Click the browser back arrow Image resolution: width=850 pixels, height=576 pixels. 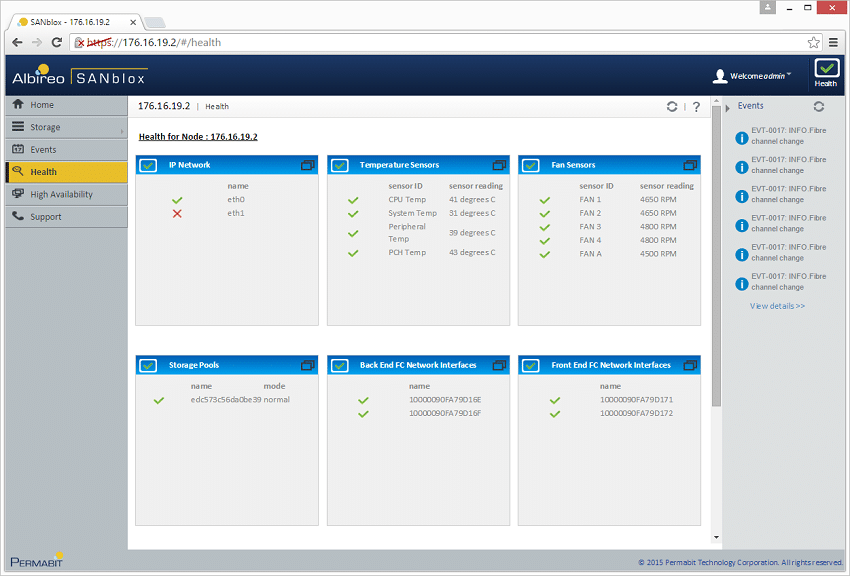[17, 42]
